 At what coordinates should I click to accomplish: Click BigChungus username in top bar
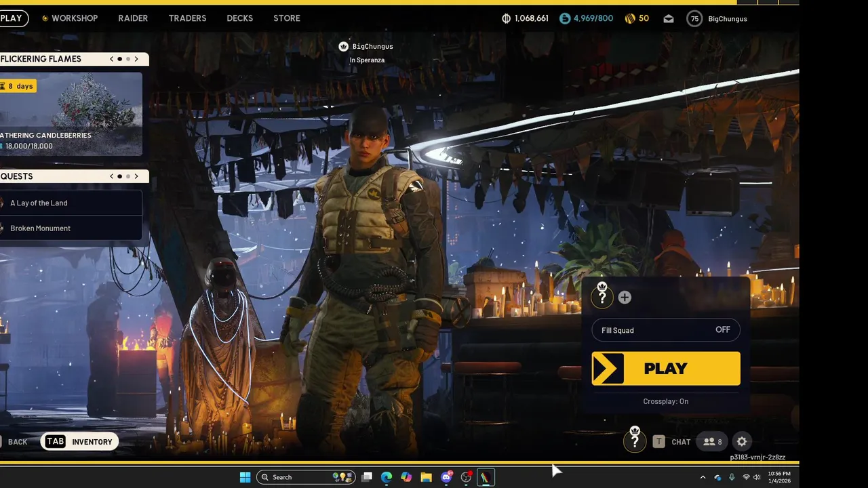pos(728,19)
